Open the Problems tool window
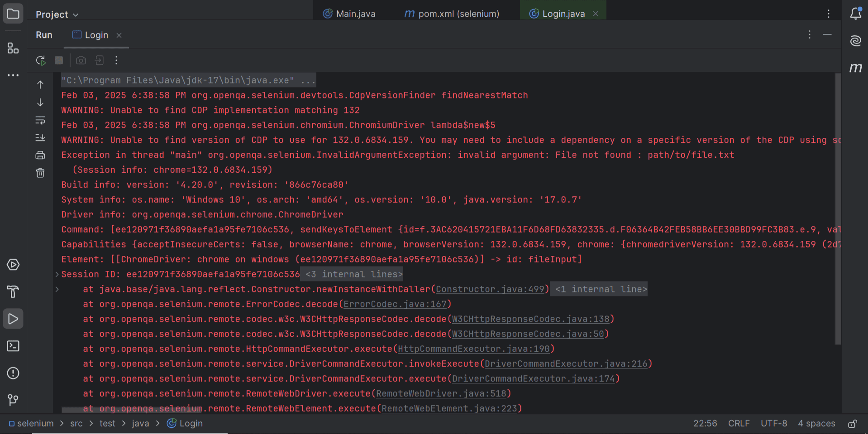Screen dimensions: 868x434 coord(13,373)
